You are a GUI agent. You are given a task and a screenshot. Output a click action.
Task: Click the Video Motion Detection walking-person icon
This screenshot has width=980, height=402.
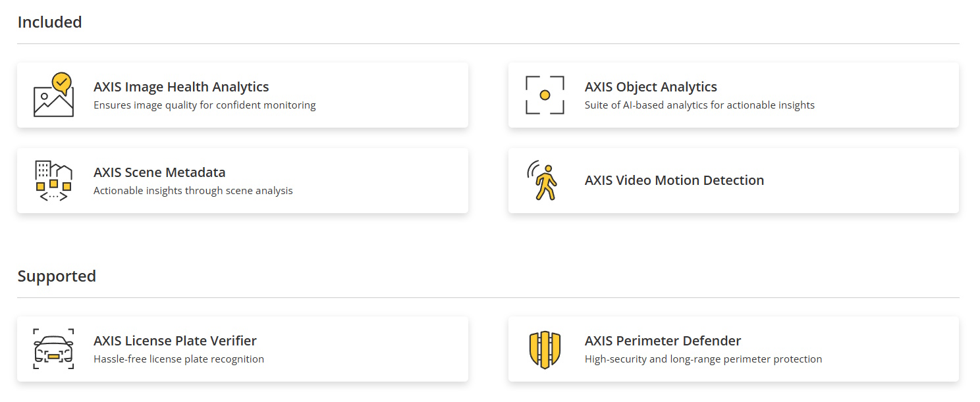click(543, 180)
